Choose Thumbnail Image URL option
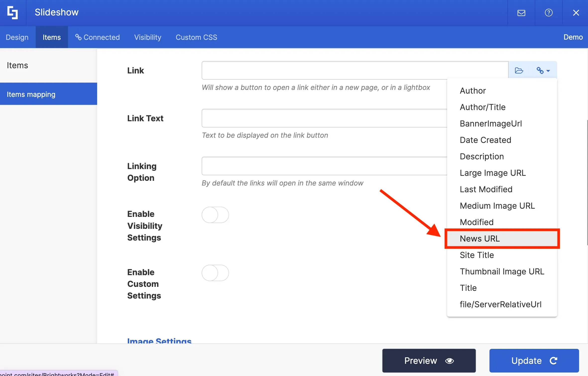The height and width of the screenshot is (376, 588). point(502,271)
